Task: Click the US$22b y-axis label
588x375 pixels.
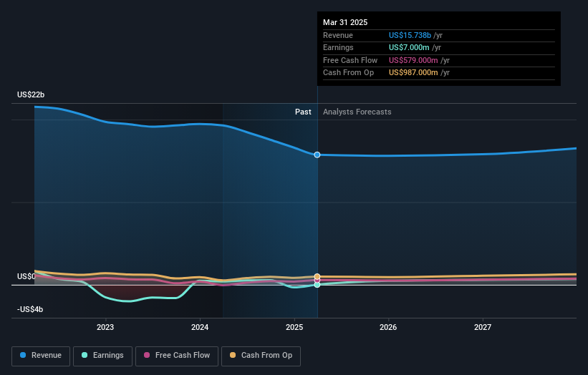Action: pyautogui.click(x=31, y=94)
